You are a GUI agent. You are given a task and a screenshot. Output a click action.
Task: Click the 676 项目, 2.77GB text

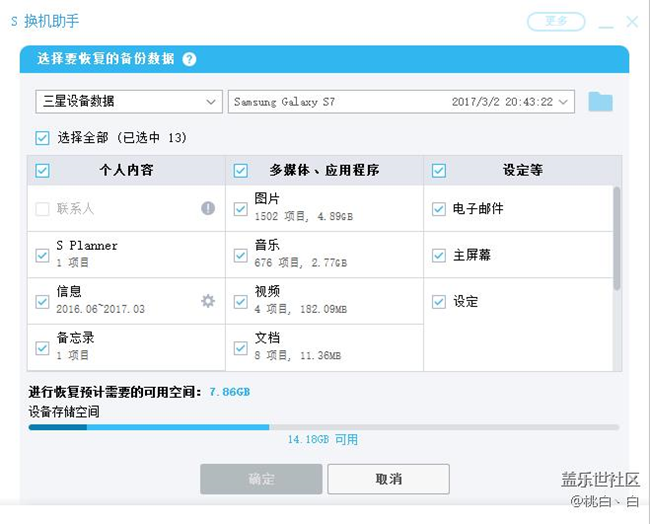[301, 263]
